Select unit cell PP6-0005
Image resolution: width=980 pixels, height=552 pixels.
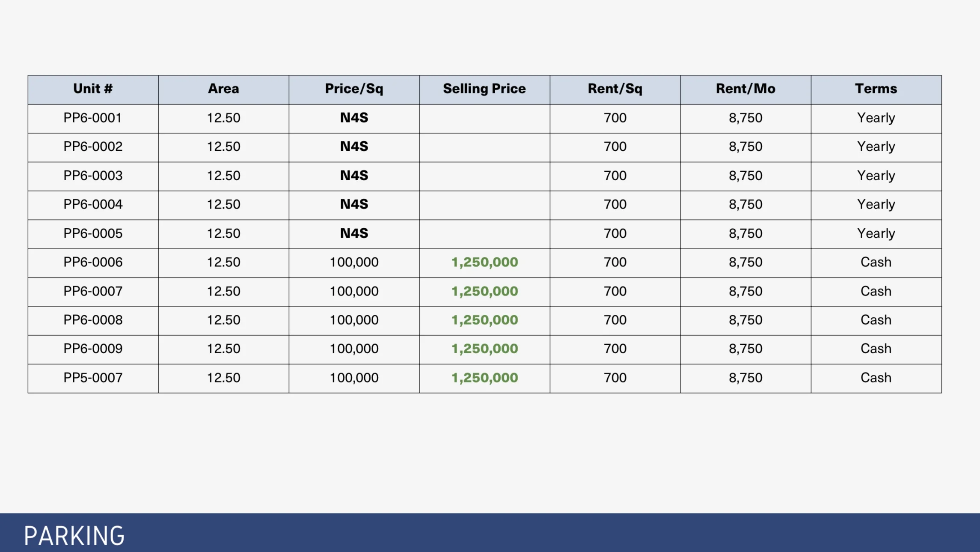pos(93,233)
